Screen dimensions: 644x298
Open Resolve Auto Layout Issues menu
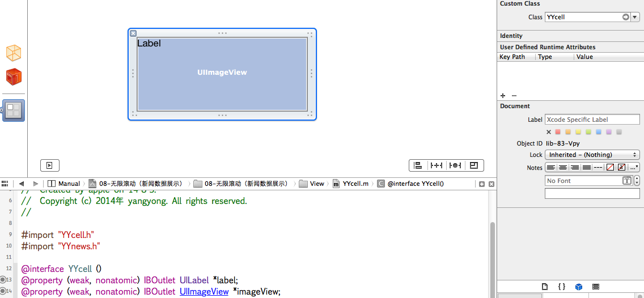(x=455, y=165)
